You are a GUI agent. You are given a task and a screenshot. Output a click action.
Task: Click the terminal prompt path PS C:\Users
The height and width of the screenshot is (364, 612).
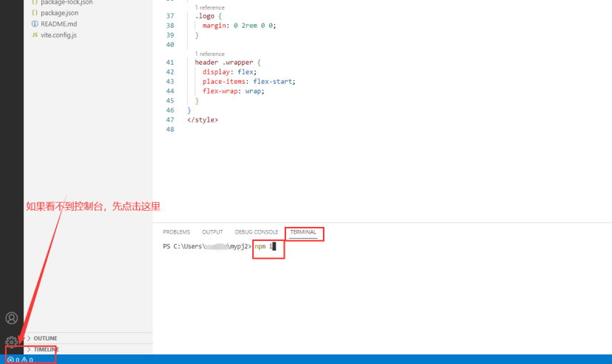pos(183,246)
